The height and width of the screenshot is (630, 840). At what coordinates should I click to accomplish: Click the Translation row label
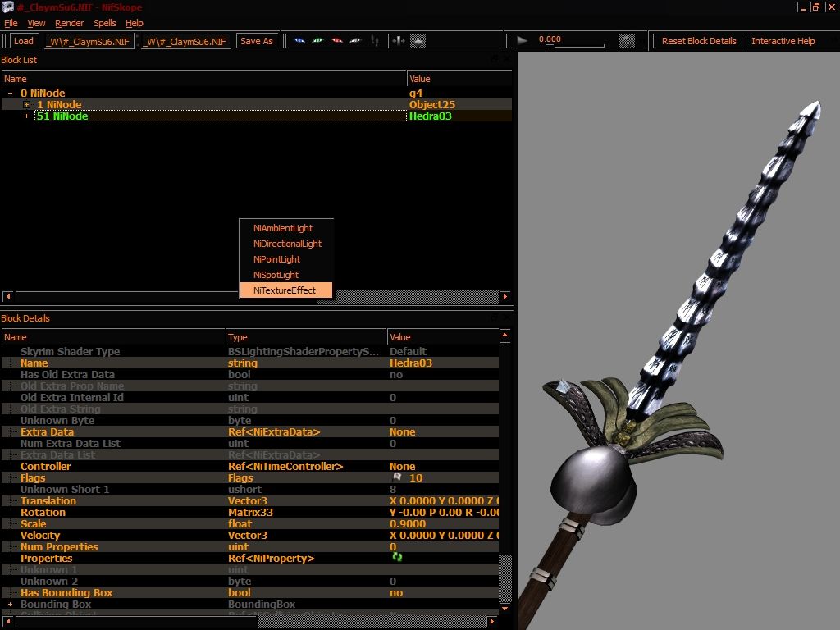point(48,500)
